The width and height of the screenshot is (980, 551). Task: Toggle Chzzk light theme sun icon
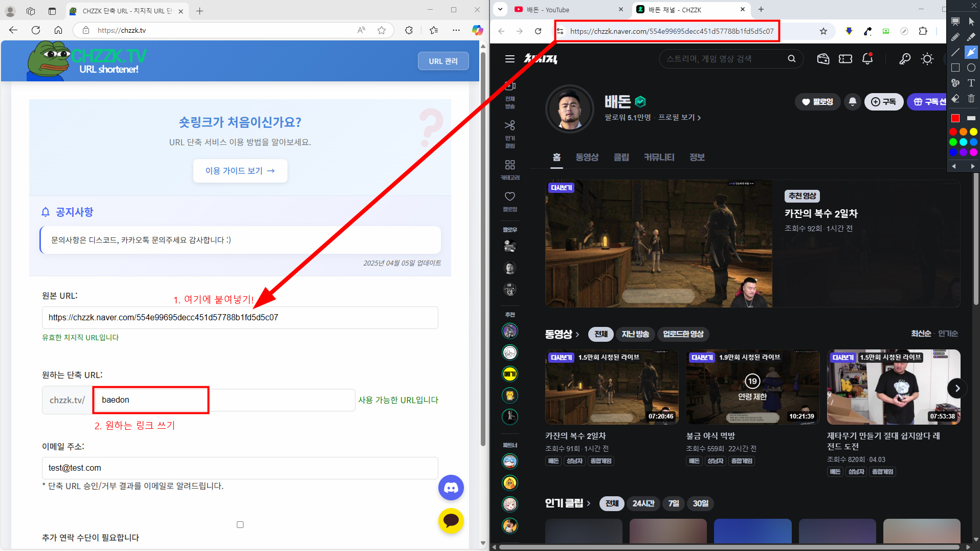pyautogui.click(x=927, y=59)
